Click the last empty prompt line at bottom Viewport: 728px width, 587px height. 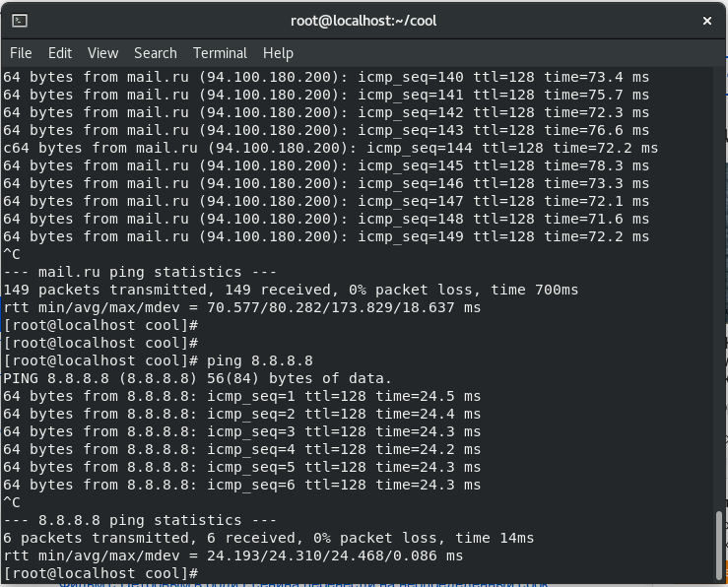pyautogui.click(x=100, y=573)
